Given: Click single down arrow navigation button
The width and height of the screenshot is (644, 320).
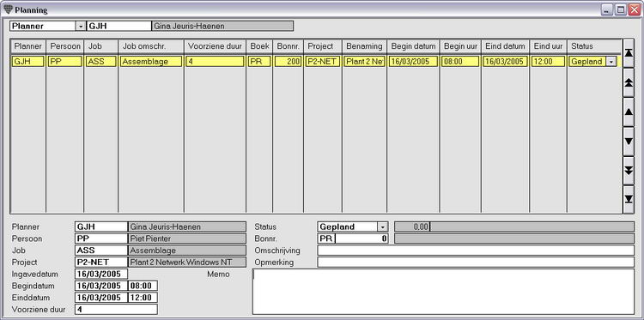Looking at the screenshot, I should pyautogui.click(x=628, y=142).
